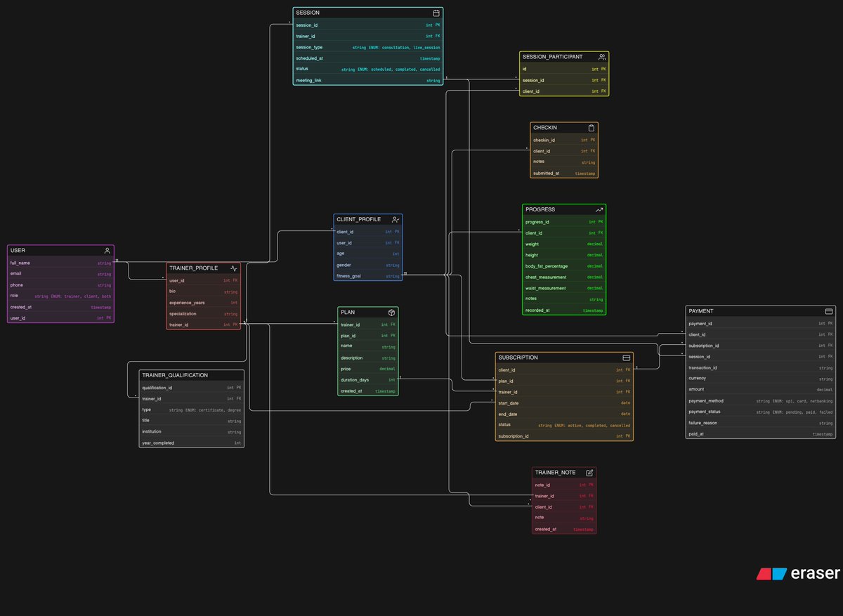Select specialization row in TRAINER_PROFILE table
This screenshot has height=616, width=843.
[x=204, y=313]
